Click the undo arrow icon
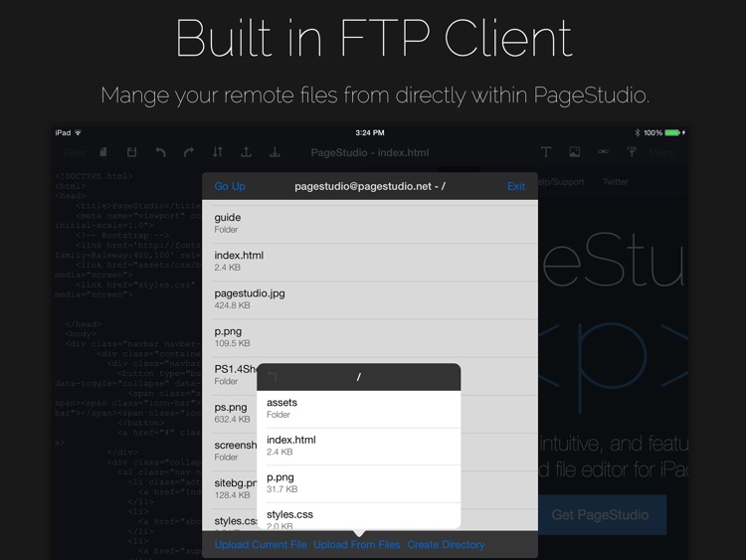The height and width of the screenshot is (560, 746). (160, 152)
